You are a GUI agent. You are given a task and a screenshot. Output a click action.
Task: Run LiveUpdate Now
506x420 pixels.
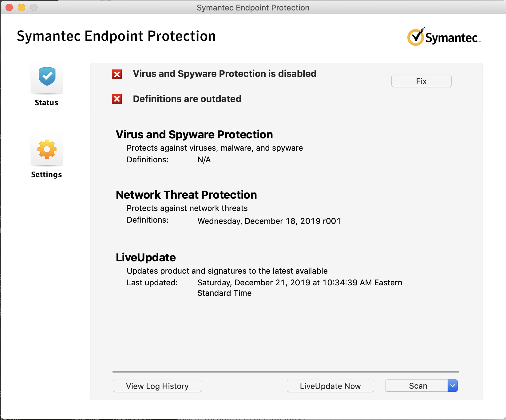click(x=330, y=386)
